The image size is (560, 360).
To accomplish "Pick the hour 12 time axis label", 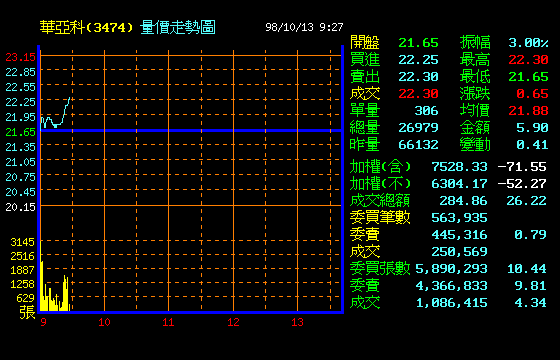I will pos(233,322).
